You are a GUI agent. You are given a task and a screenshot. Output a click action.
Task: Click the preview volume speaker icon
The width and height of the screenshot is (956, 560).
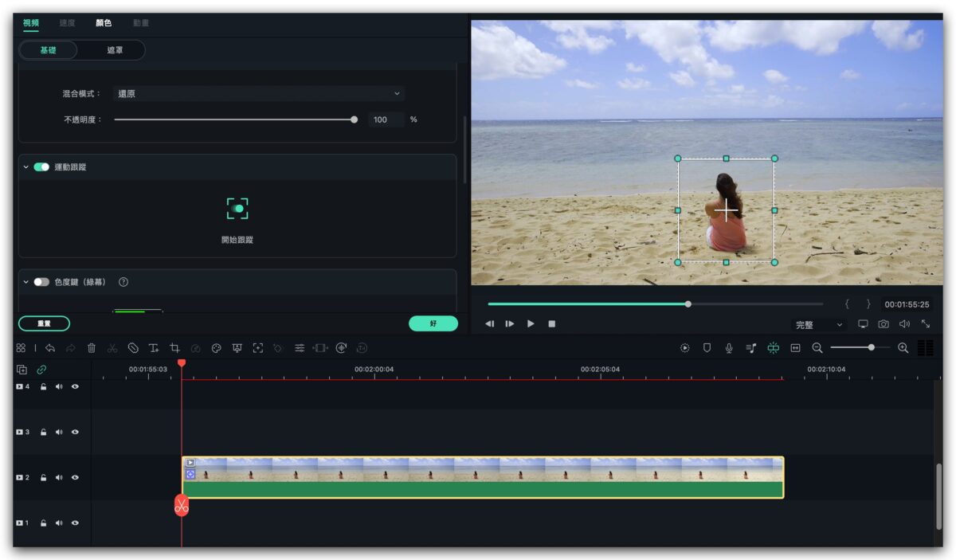click(x=904, y=324)
